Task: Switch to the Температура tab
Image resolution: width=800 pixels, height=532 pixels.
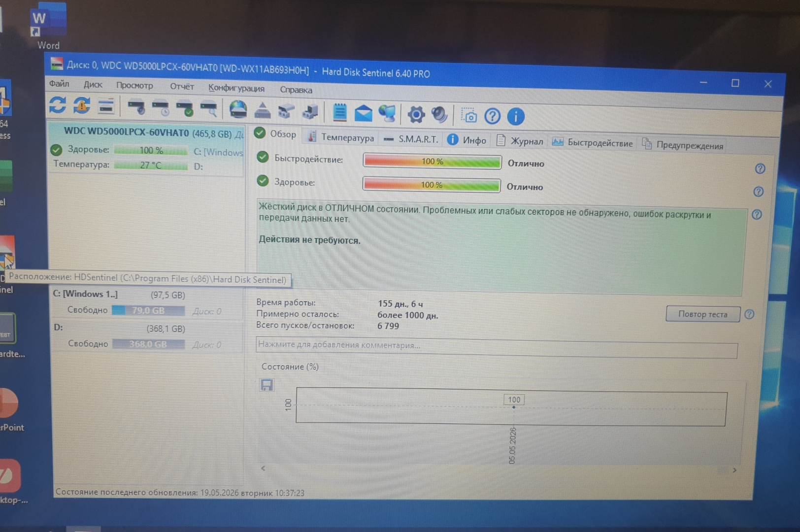Action: pos(341,137)
